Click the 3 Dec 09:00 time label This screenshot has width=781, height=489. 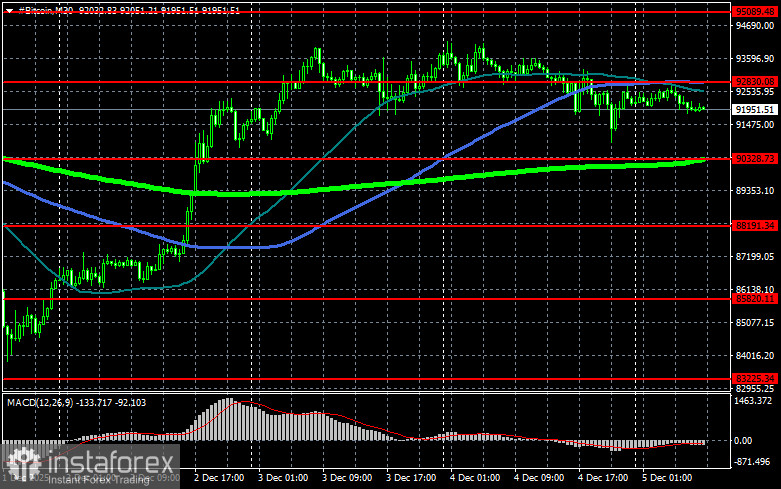[347, 478]
